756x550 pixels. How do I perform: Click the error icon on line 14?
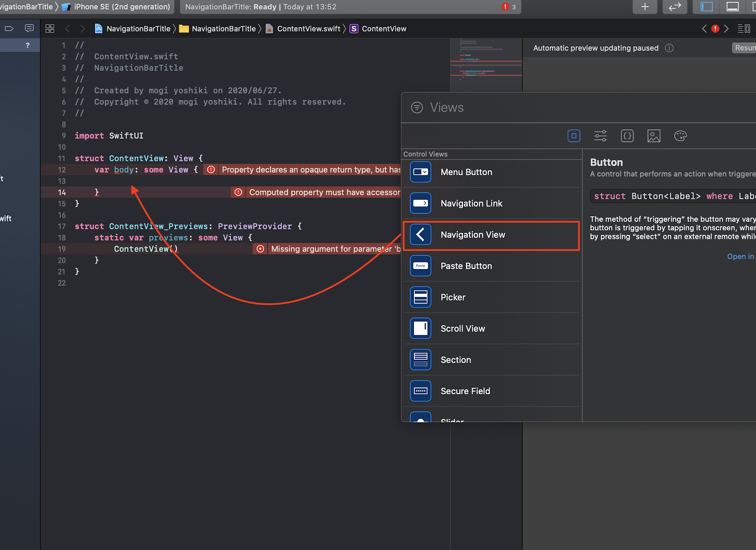coord(238,192)
